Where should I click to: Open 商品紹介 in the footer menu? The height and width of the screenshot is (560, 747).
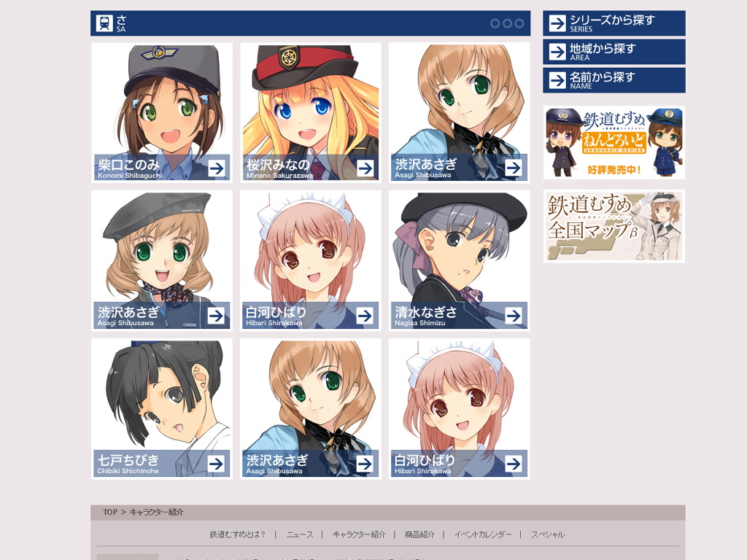coord(419,534)
